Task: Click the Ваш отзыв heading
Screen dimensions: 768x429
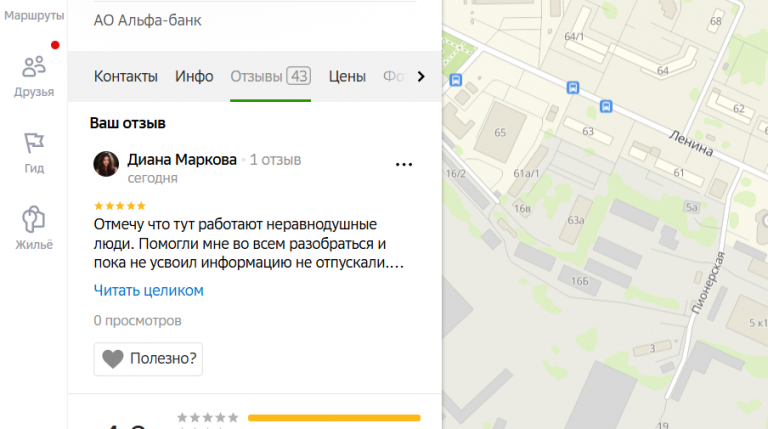Action: click(x=128, y=123)
